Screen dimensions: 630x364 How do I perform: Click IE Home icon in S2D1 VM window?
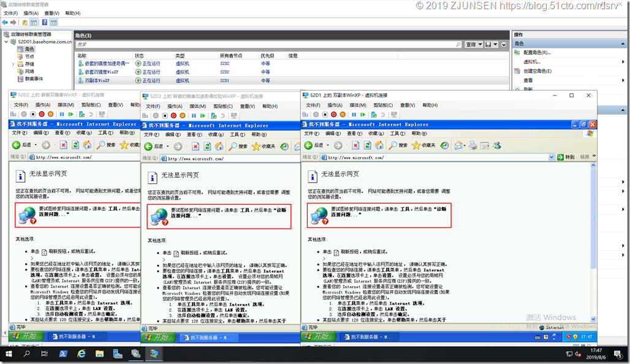point(379,145)
